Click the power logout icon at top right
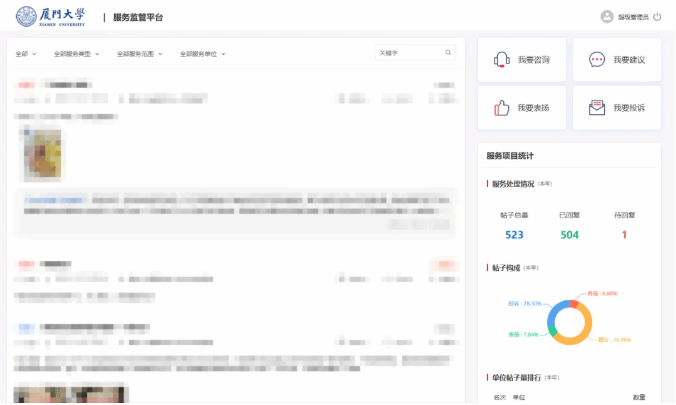 coord(658,17)
